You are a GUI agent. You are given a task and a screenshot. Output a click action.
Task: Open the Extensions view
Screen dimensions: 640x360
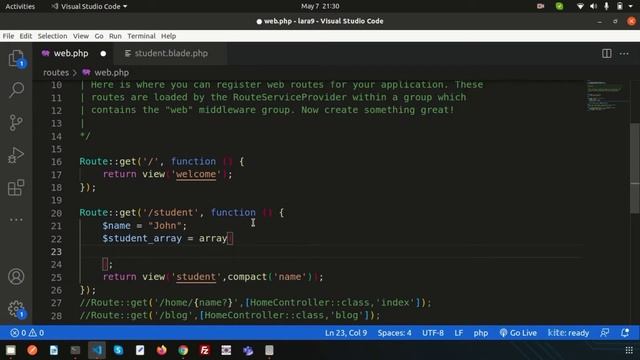pos(16,187)
